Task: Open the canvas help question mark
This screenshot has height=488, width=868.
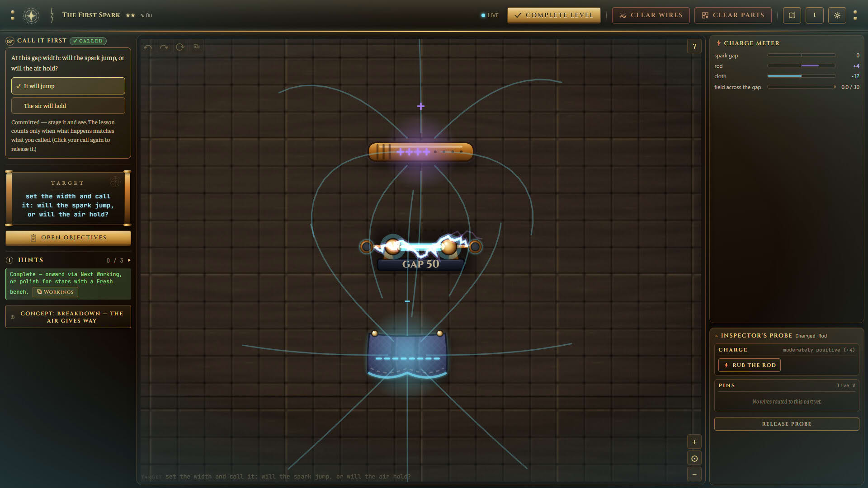Action: [694, 46]
